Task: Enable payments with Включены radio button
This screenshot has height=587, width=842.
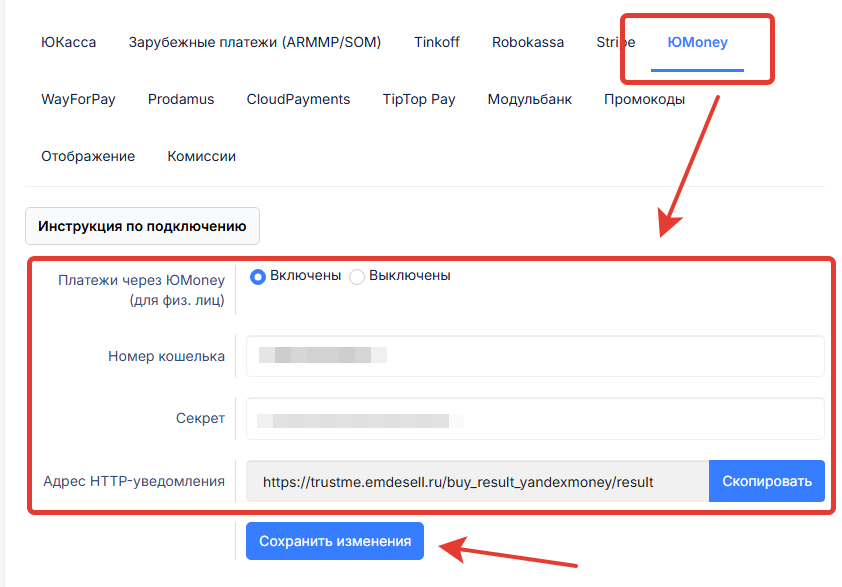Action: [x=258, y=277]
